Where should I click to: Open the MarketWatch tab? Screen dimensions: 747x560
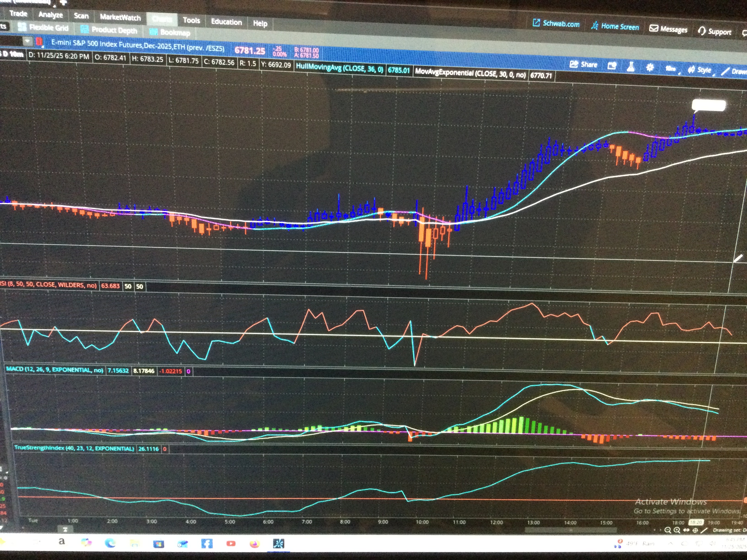(x=120, y=17)
